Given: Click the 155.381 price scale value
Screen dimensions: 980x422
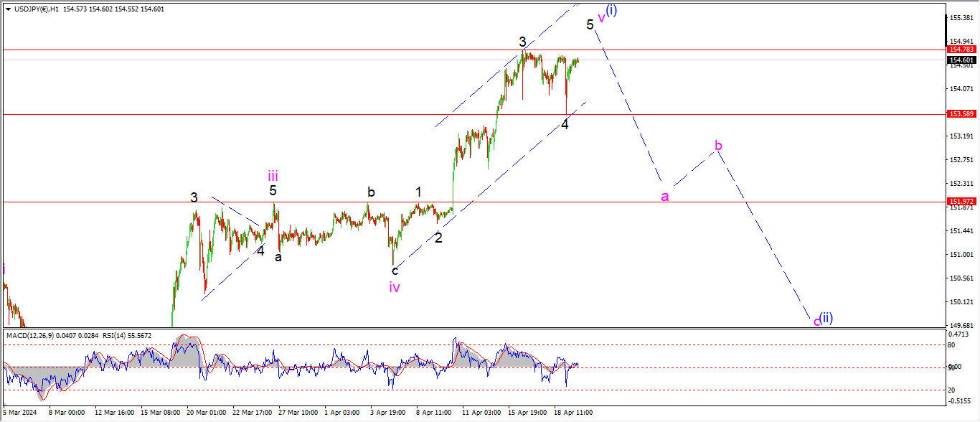Looking at the screenshot, I should 961,18.
